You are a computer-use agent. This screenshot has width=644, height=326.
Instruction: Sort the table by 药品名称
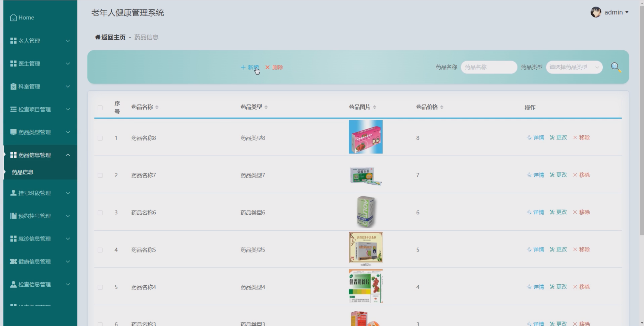157,108
